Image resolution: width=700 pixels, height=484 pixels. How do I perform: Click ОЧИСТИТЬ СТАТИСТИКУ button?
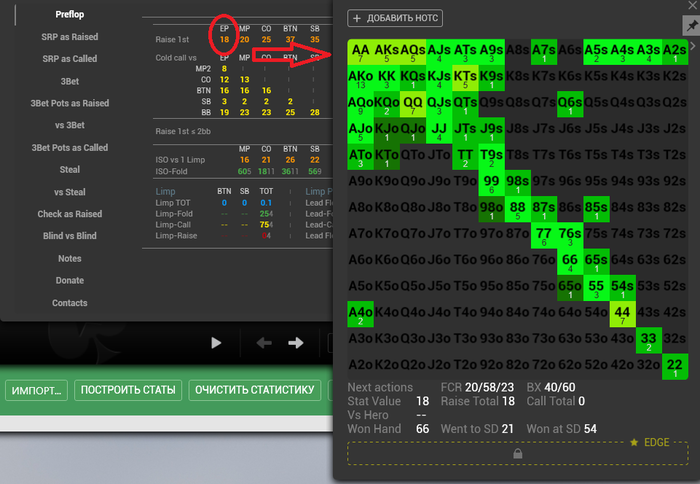(254, 390)
